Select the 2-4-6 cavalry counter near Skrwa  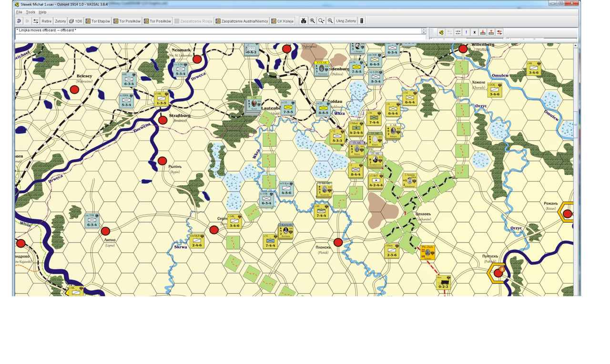click(x=197, y=241)
